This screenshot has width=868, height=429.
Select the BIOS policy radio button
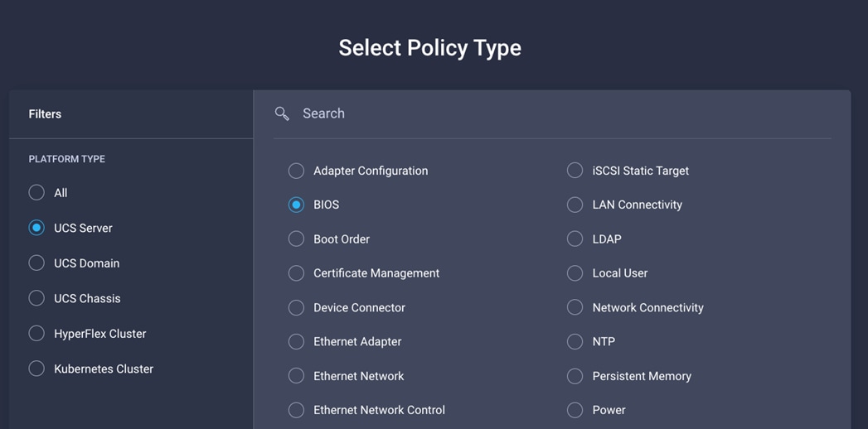296,205
